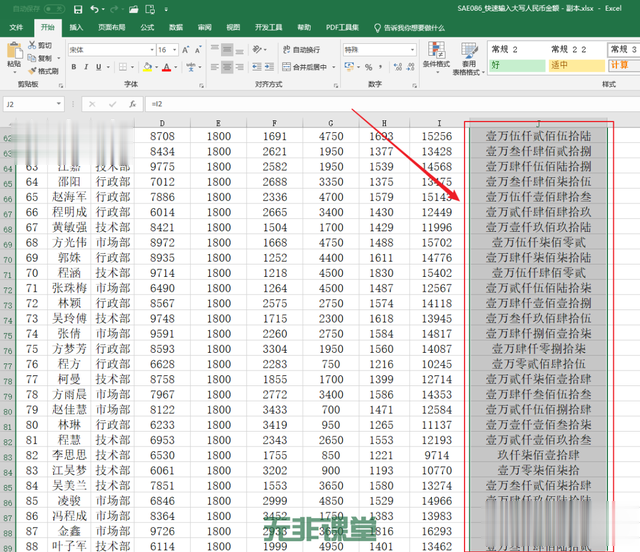Click the Tell Me search box
The image size is (640, 552).
point(409,28)
